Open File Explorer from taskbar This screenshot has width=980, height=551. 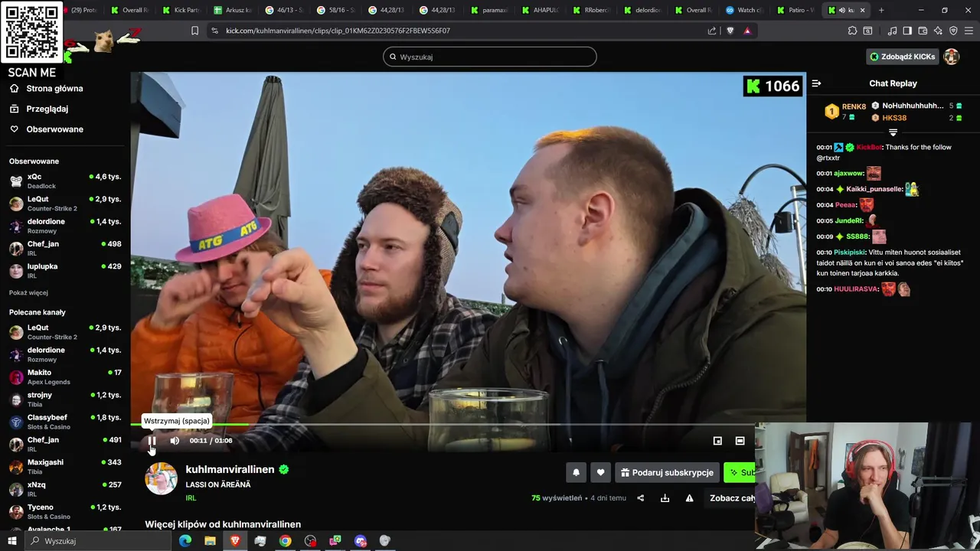click(210, 541)
